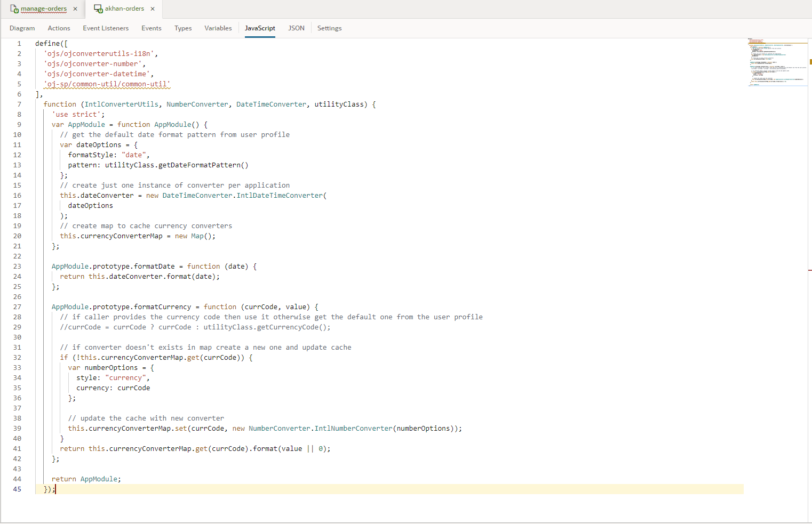812x524 pixels.
Task: Click the 'oj-sp/common-util/common-util' import string
Action: (107, 84)
